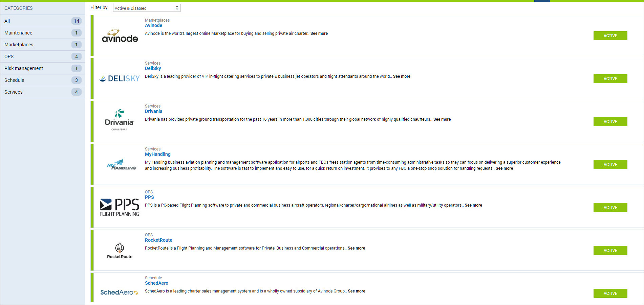The width and height of the screenshot is (644, 305).
Task: Click the Services label above DeliSky
Action: pos(153,63)
